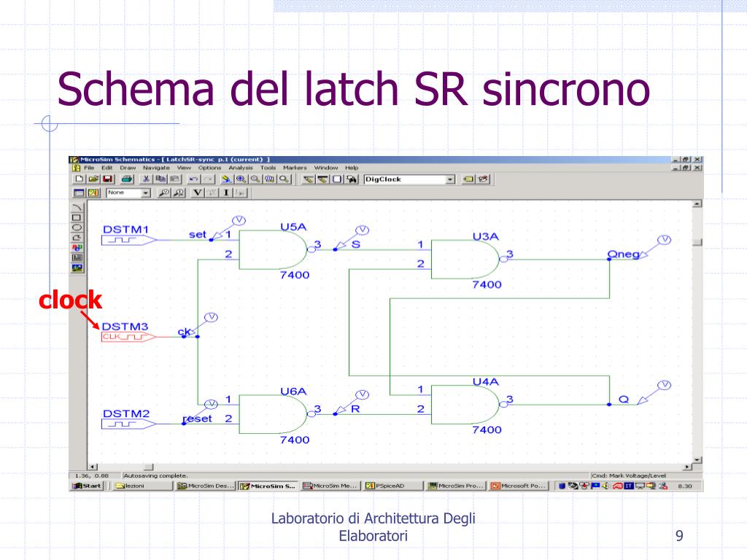Select the Zoom Area tool
The image size is (747, 560).
point(270,179)
